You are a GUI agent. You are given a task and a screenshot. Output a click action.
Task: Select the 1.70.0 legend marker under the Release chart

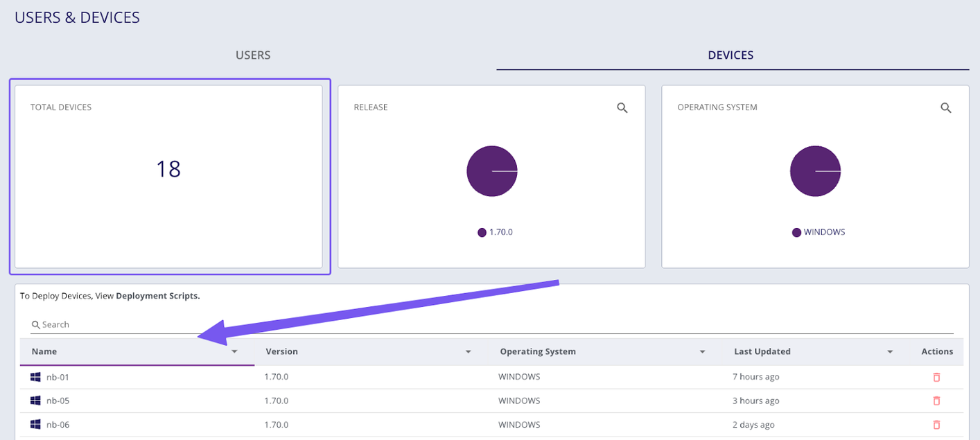(x=482, y=232)
